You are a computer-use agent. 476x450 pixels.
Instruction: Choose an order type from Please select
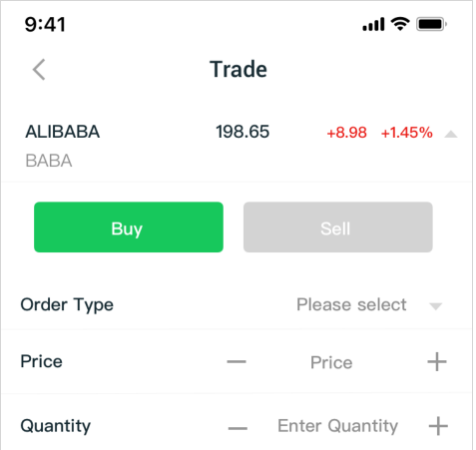[x=351, y=304]
